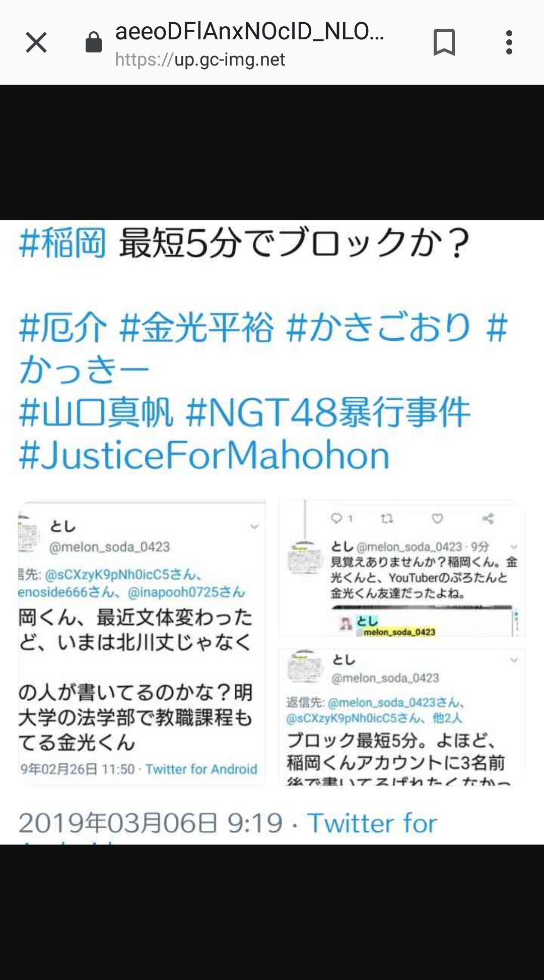
Task: Open the three-dot overflow menu
Action: (509, 42)
